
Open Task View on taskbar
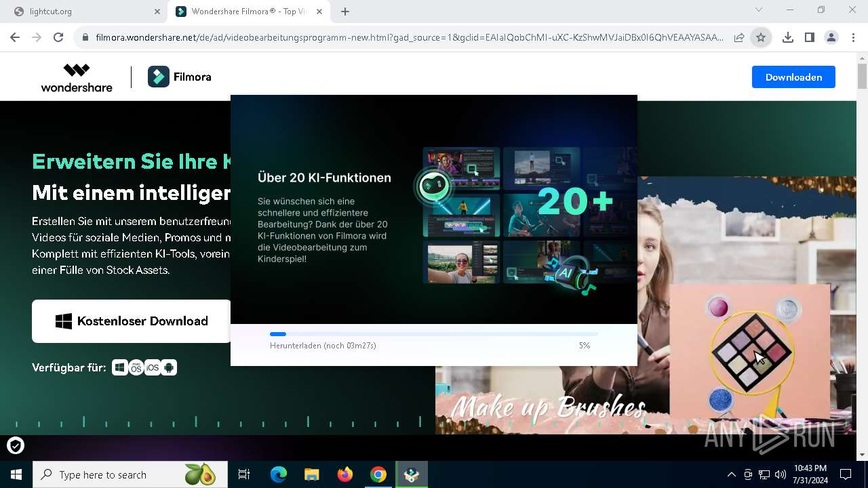[x=244, y=474]
